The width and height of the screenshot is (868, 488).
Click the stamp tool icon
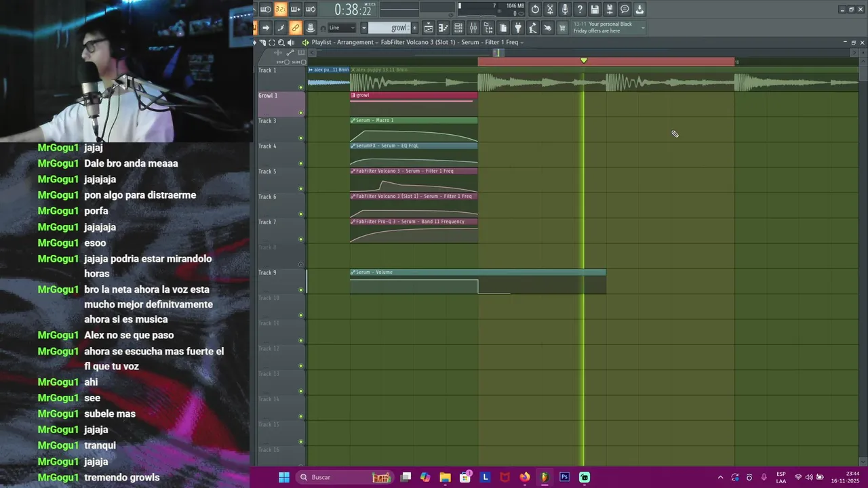(311, 28)
